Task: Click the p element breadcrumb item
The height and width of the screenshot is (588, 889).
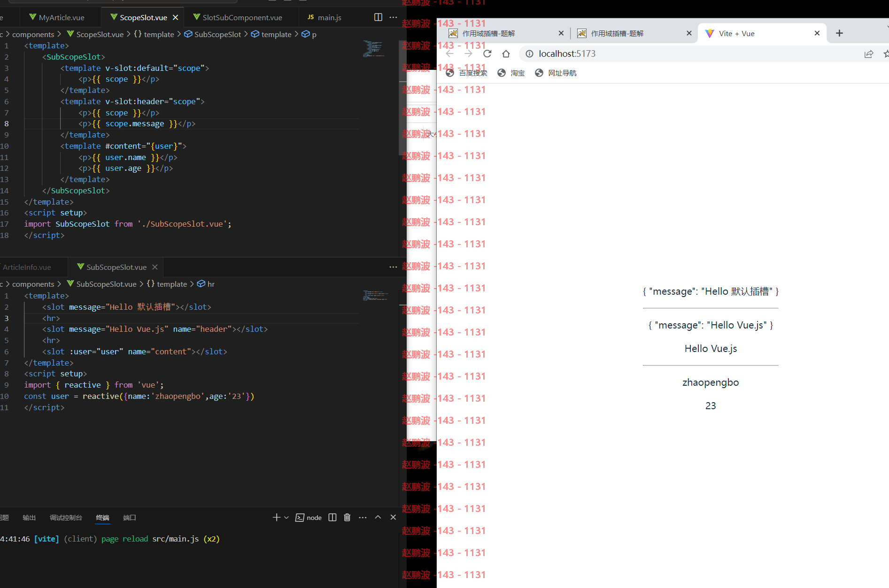Action: tap(309, 34)
